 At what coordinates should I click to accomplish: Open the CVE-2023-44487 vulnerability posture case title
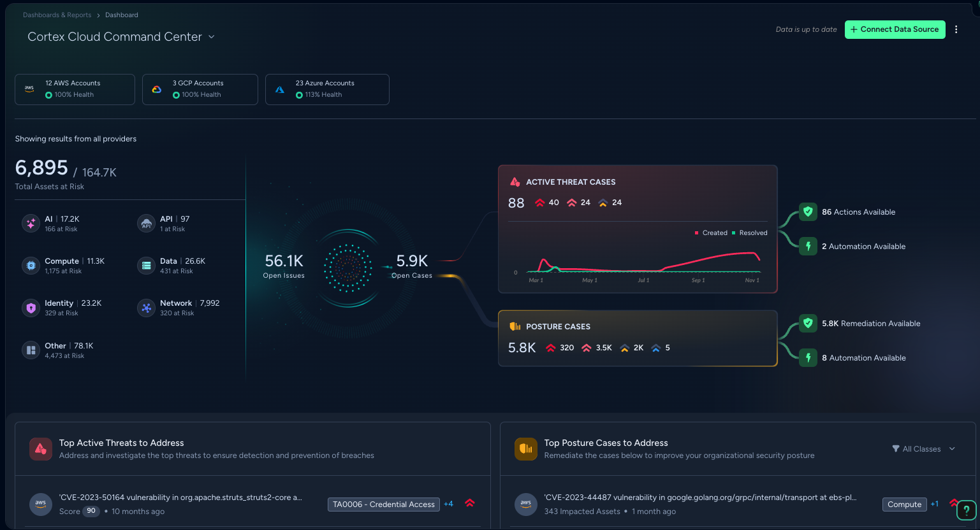[700, 498]
